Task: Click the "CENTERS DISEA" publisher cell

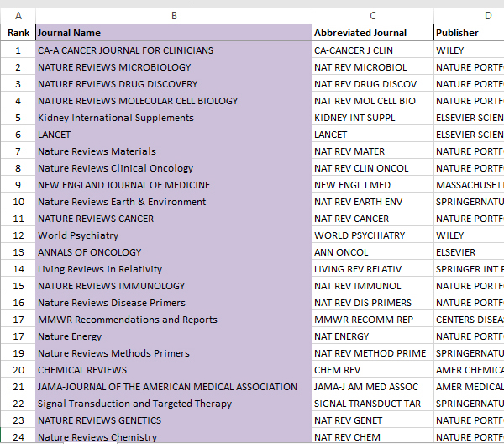Action: [x=468, y=320]
